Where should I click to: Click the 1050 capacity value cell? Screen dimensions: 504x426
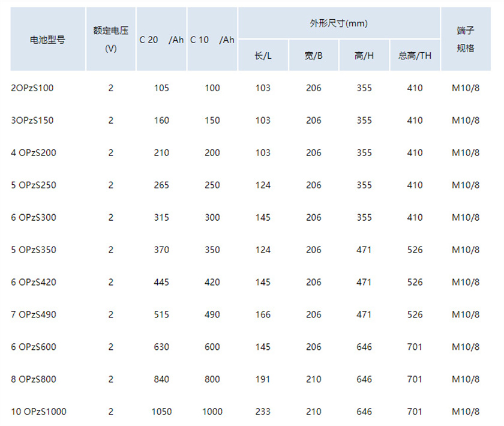click(161, 412)
